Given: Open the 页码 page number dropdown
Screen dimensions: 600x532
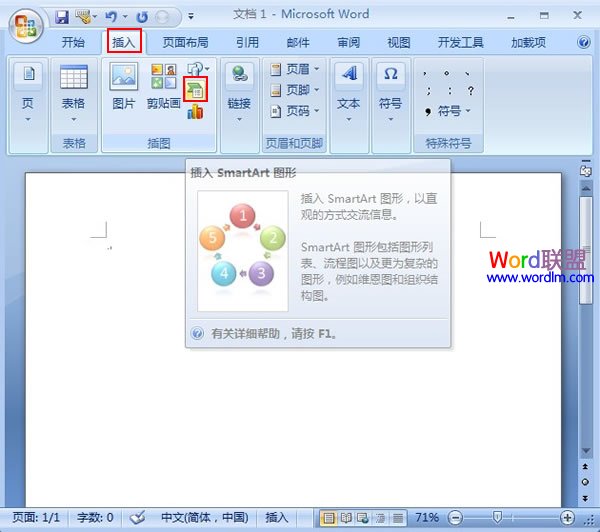Looking at the screenshot, I should 295,111.
